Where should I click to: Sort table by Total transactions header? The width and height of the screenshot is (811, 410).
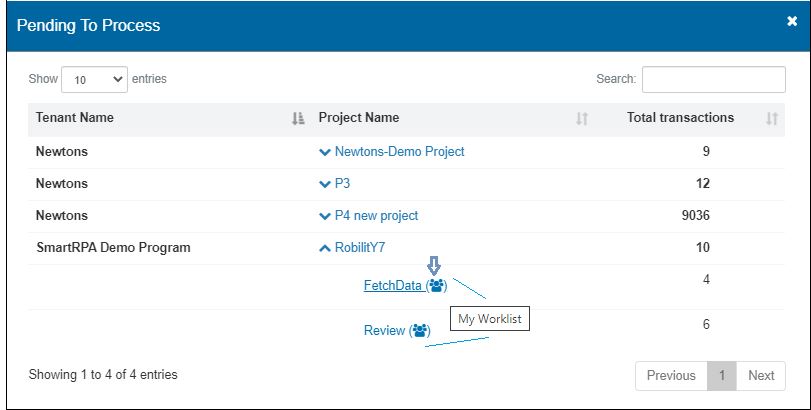click(680, 118)
